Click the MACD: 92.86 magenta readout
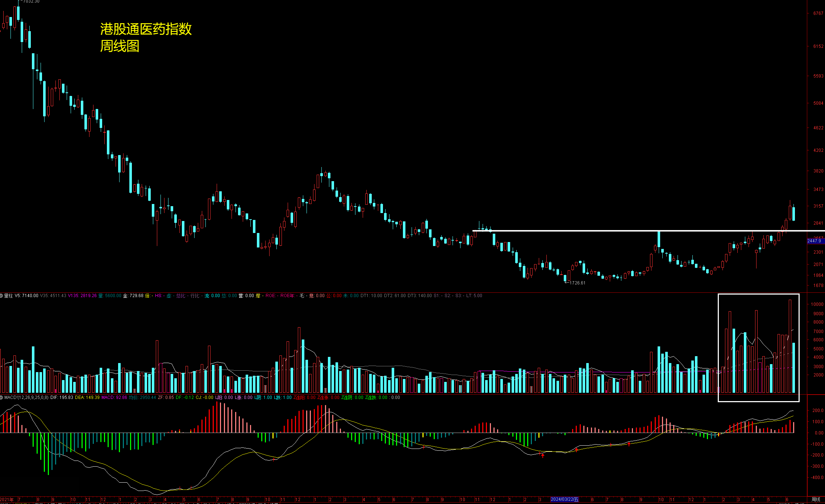This screenshot has width=825, height=504. coord(114,397)
